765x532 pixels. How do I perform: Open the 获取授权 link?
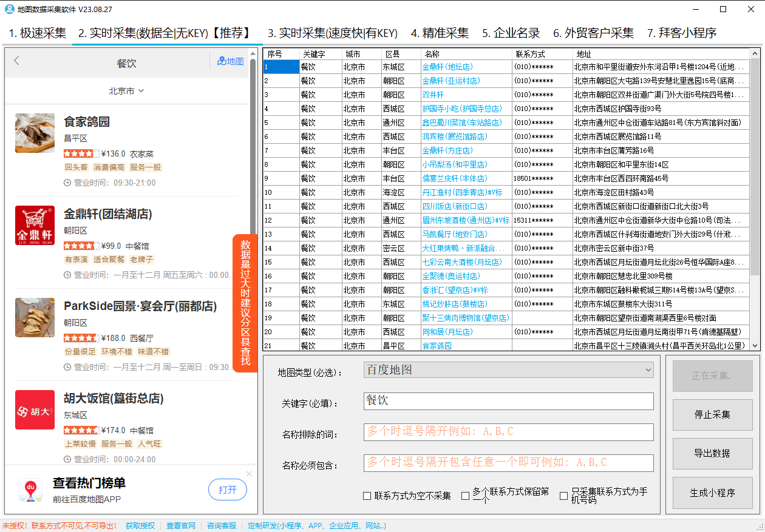pos(140,526)
